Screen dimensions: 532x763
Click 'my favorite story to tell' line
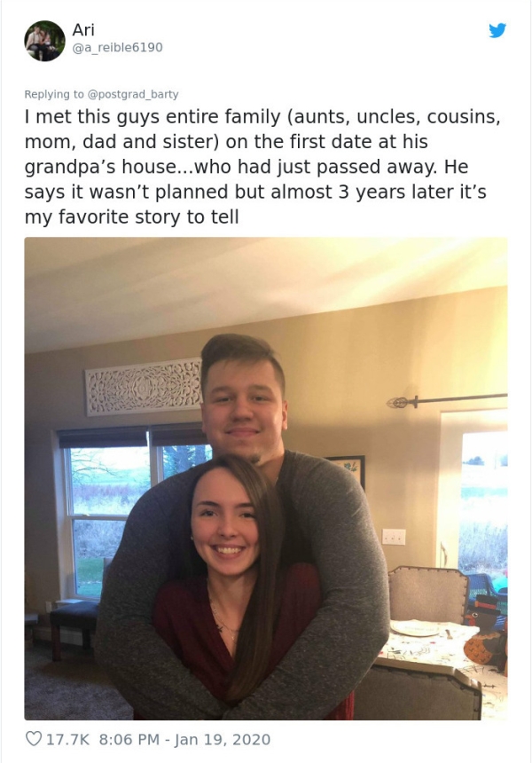pos(131,216)
